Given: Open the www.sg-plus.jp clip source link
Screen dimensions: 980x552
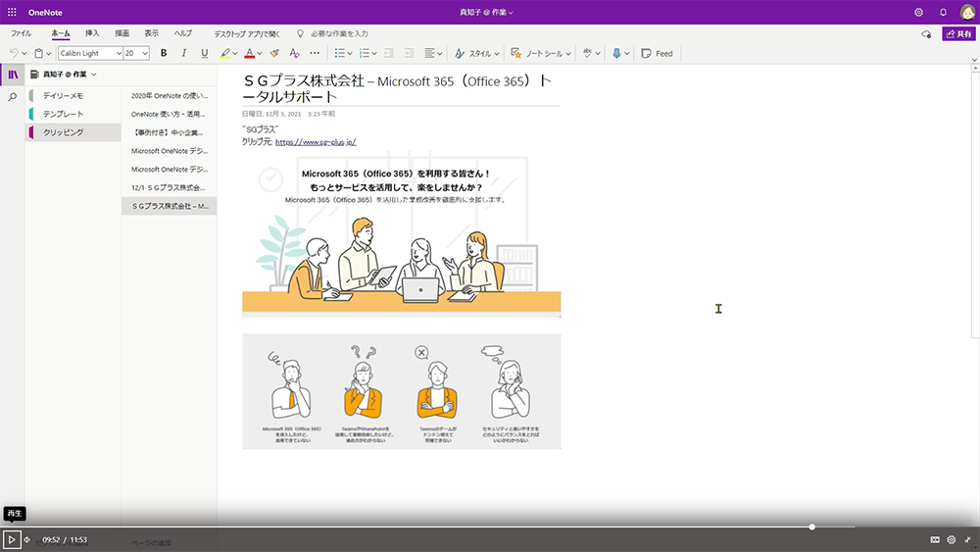Looking at the screenshot, I should [x=315, y=141].
